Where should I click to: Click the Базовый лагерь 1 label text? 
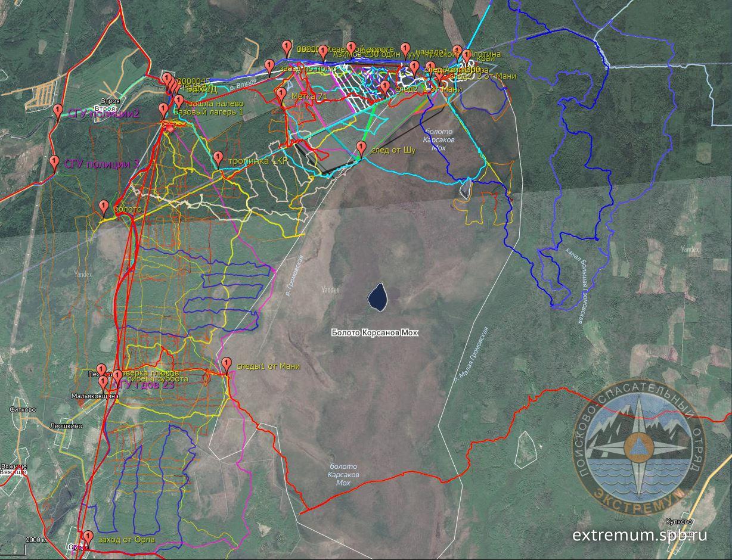click(208, 111)
